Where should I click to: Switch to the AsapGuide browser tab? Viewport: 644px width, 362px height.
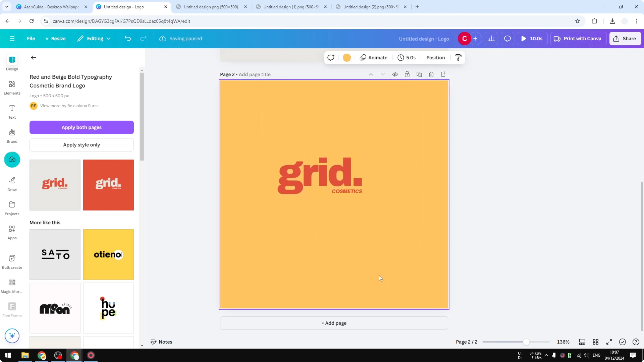tap(50, 7)
